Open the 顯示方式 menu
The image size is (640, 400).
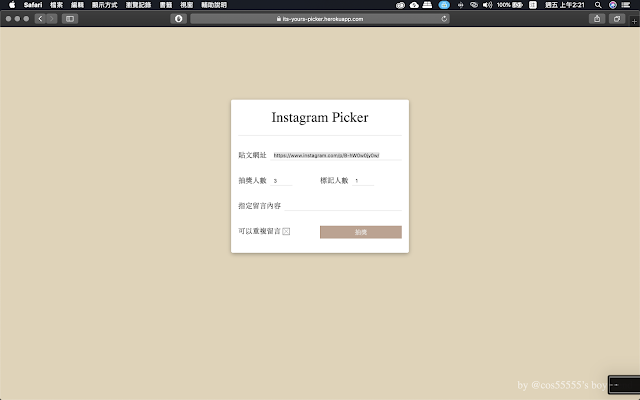[x=104, y=5]
